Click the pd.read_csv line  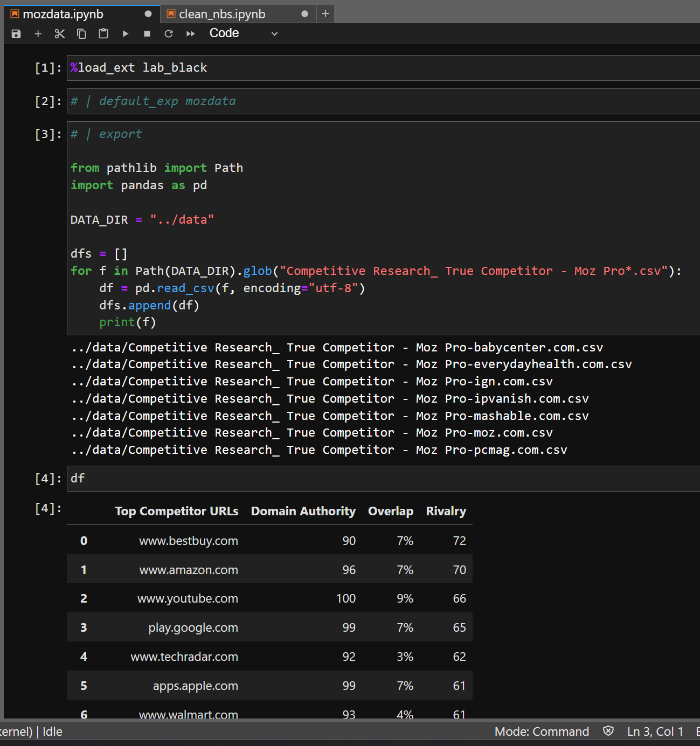click(x=232, y=288)
